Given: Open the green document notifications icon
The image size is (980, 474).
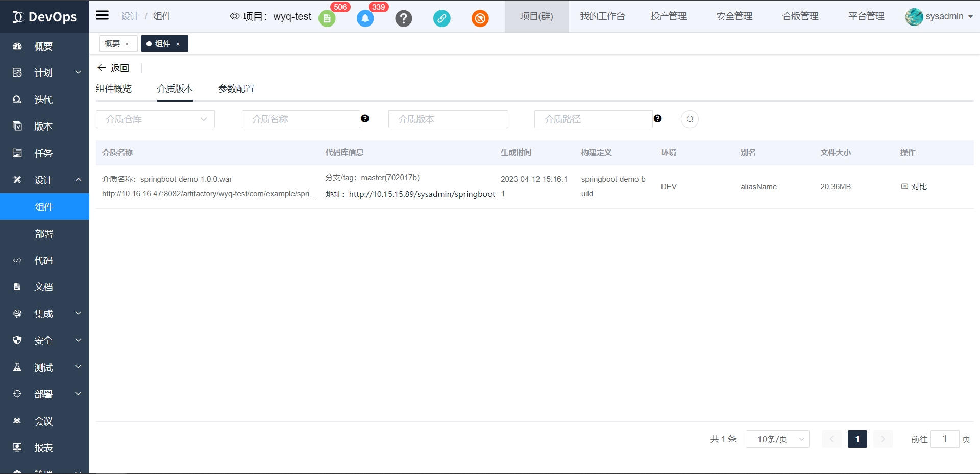Looking at the screenshot, I should 327,19.
